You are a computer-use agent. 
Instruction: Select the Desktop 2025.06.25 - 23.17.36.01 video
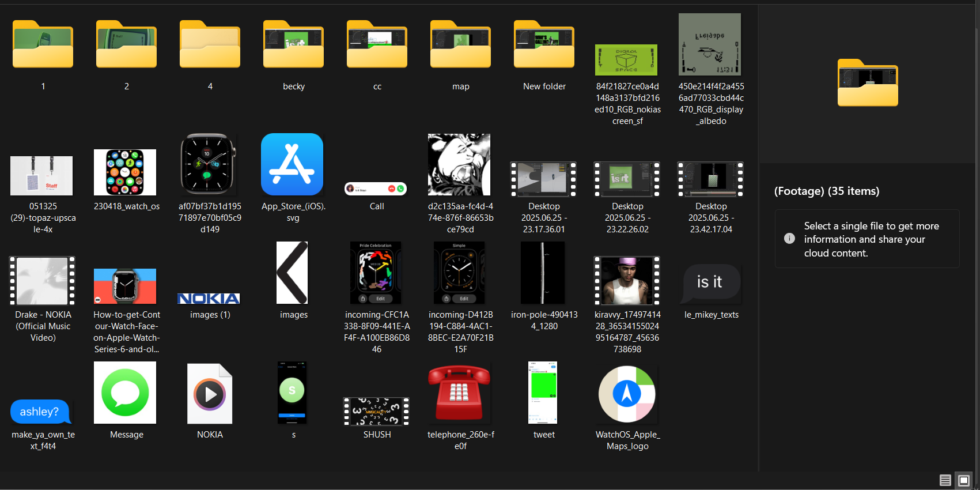pos(544,179)
